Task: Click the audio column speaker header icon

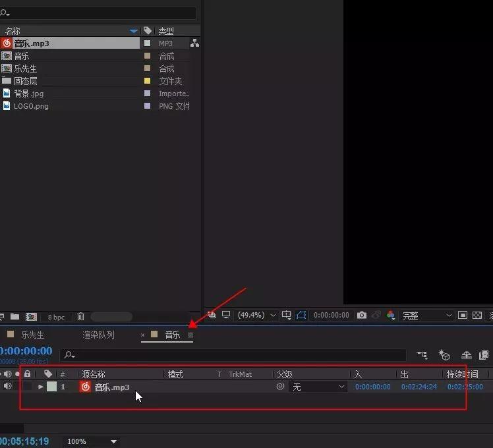Action: pyautogui.click(x=8, y=374)
